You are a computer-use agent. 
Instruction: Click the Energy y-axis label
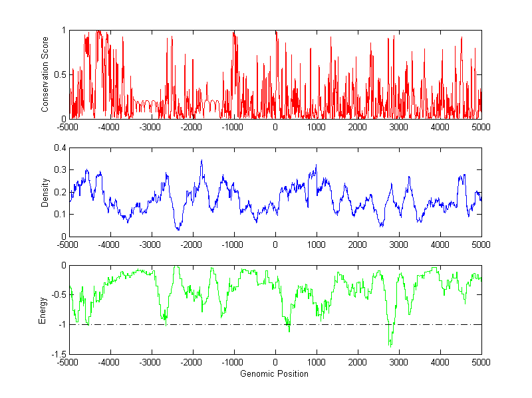click(43, 310)
